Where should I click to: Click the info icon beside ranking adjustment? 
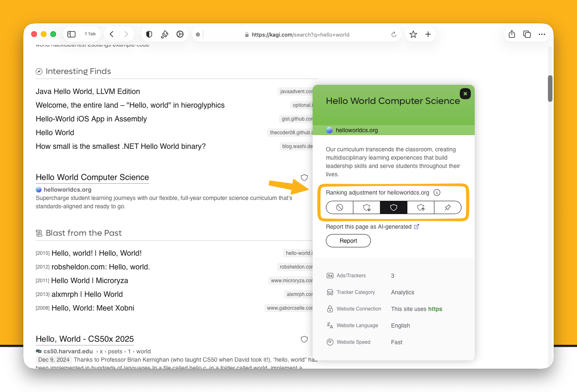click(437, 192)
